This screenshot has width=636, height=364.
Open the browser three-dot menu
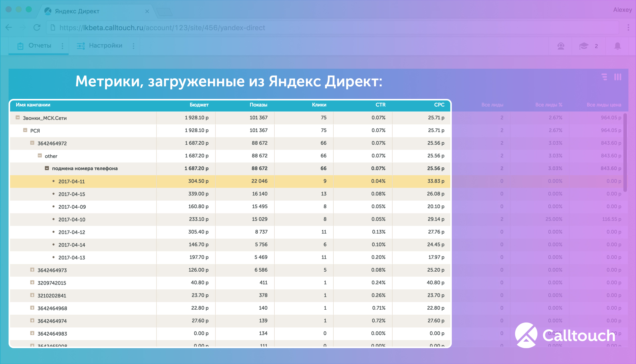click(x=628, y=27)
